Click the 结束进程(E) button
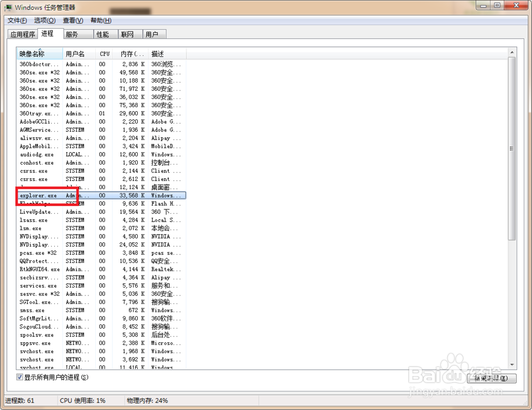The image size is (532, 410). tap(492, 378)
